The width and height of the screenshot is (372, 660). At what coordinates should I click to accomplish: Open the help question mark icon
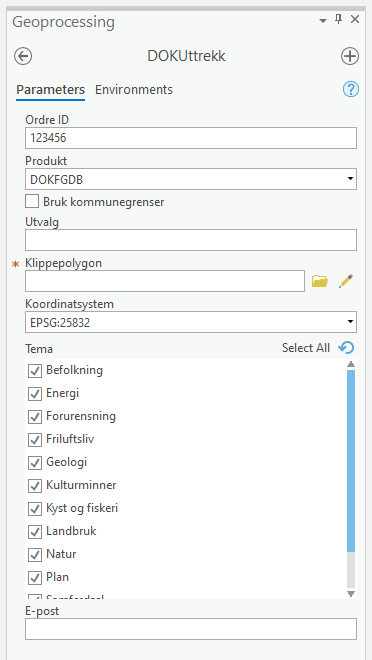[351, 89]
